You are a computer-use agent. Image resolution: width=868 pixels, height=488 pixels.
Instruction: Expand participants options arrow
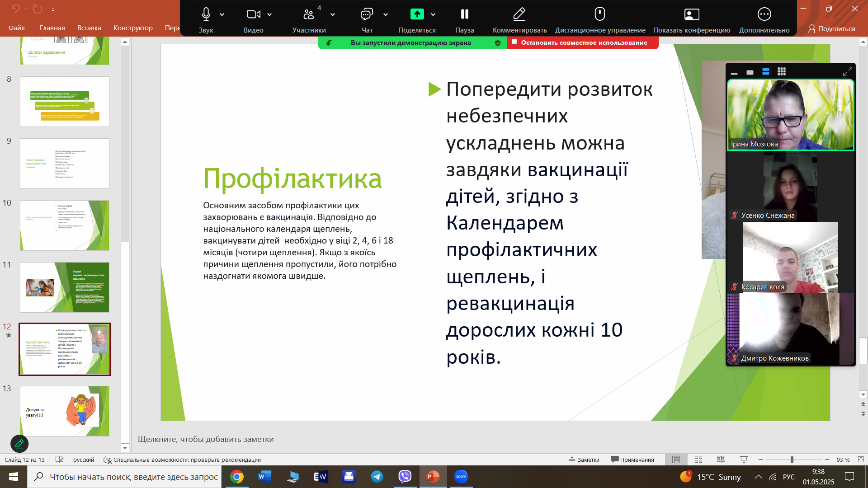click(x=333, y=14)
